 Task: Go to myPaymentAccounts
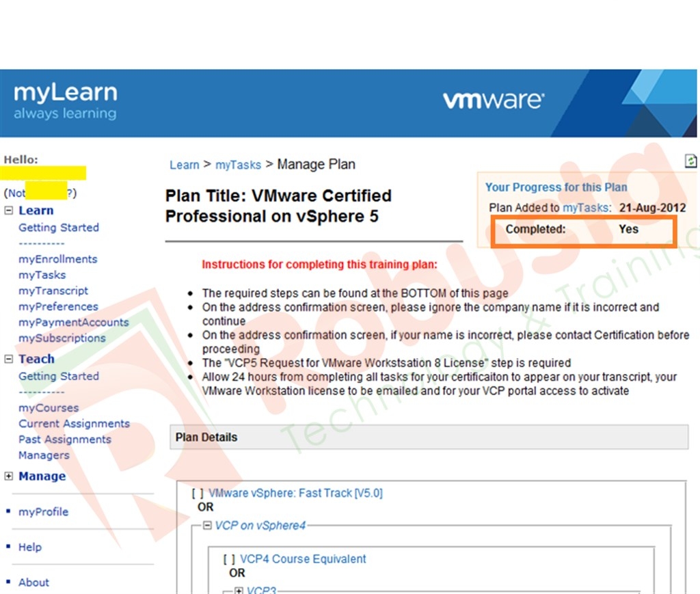tap(74, 322)
